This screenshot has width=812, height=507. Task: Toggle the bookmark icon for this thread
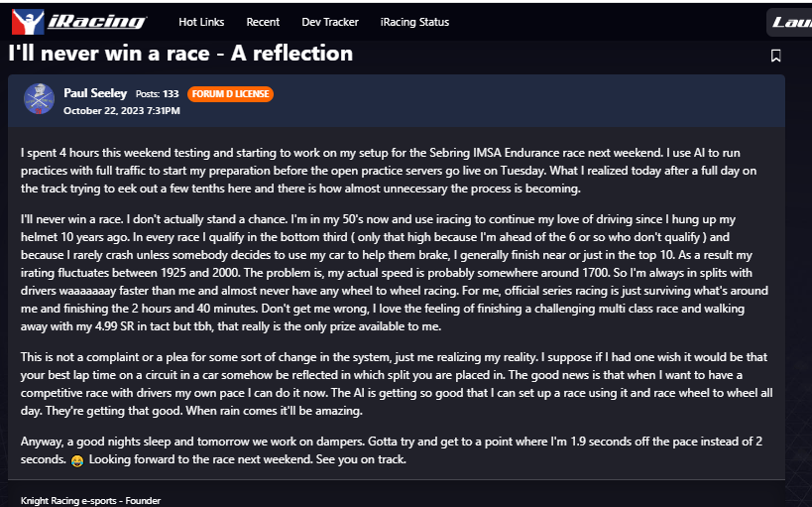click(x=775, y=56)
